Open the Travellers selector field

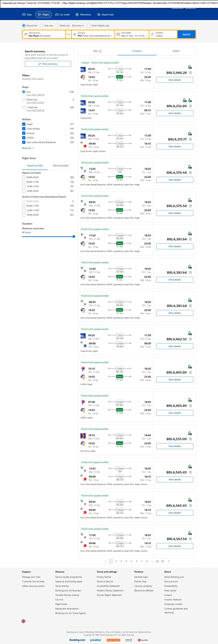pos(163,34)
